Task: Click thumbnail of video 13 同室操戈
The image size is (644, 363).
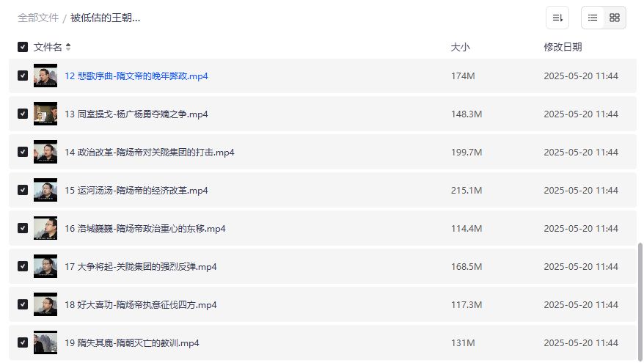Action: click(x=45, y=114)
